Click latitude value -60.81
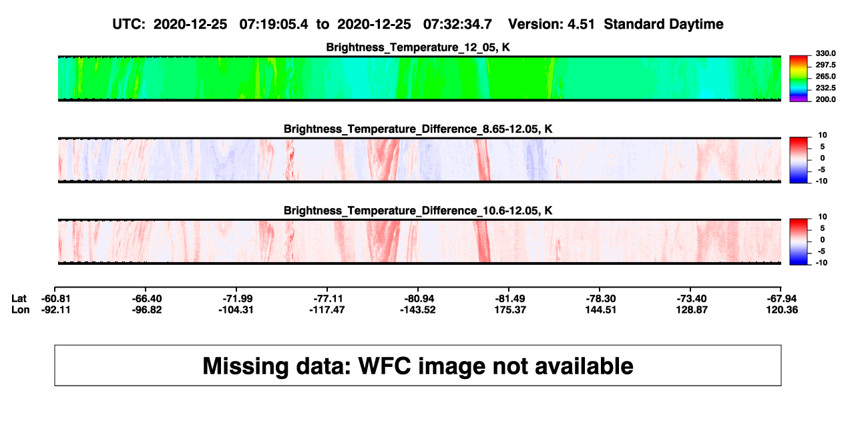This screenshot has height=445, width=868. (x=56, y=298)
